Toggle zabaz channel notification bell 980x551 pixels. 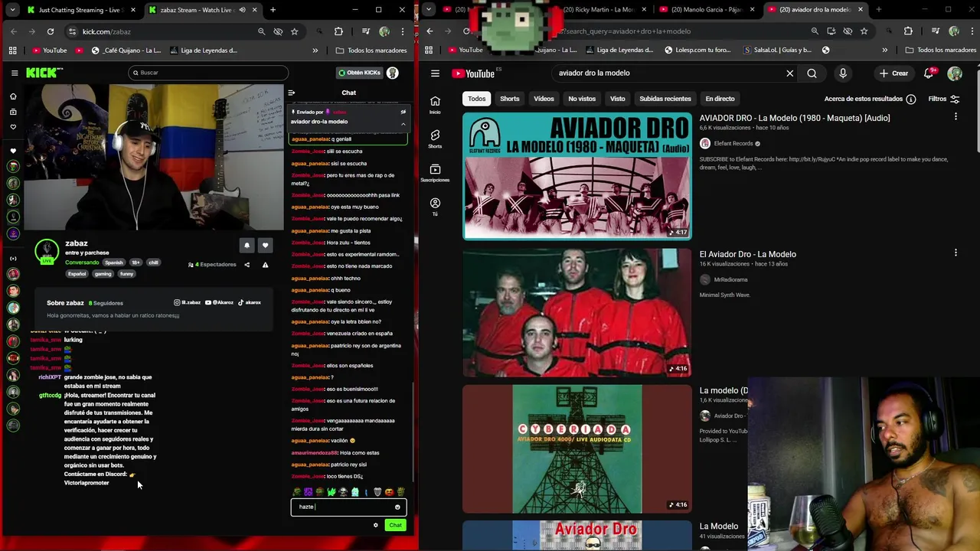[247, 246]
